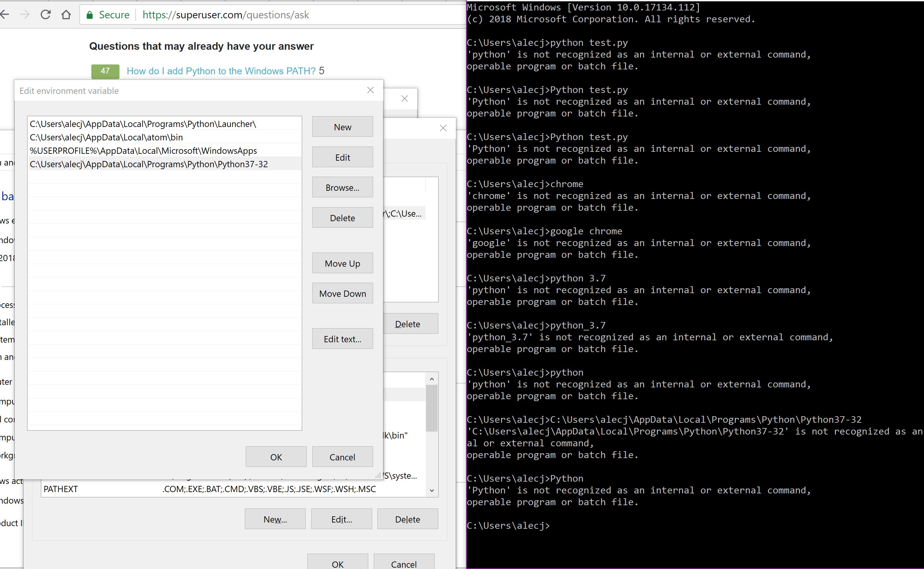Confirm path changes with OK
This screenshot has height=569, width=924.
pos(276,456)
